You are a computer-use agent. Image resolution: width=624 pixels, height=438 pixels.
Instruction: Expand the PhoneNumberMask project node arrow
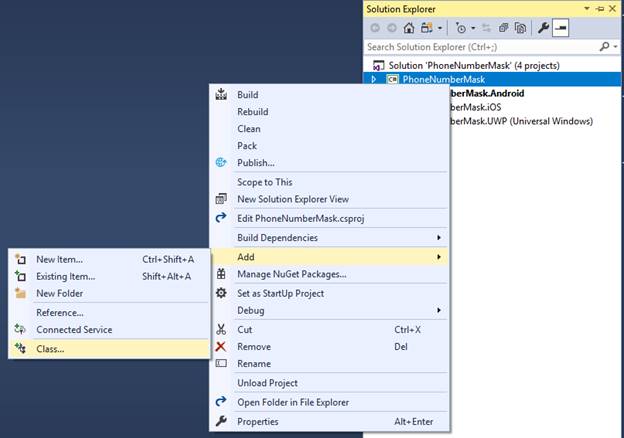[374, 79]
